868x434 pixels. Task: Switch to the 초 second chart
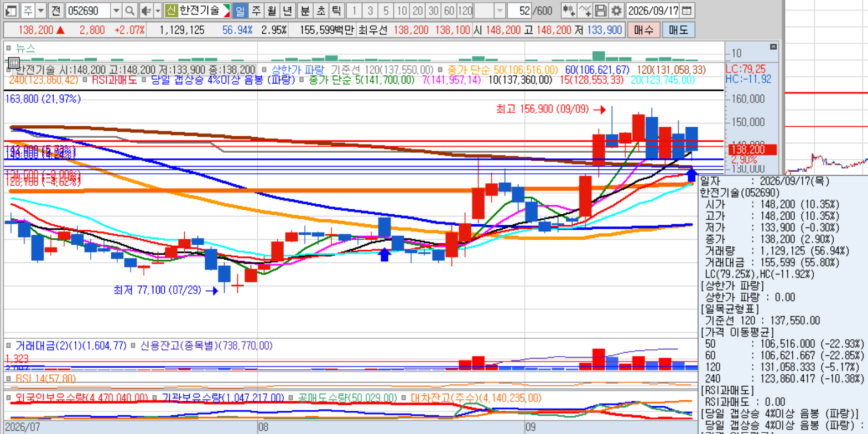pyautogui.click(x=321, y=11)
